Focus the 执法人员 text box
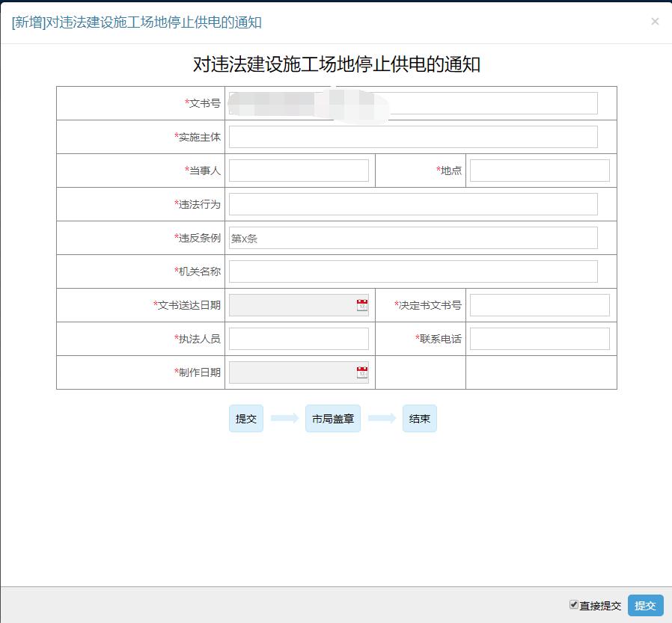672x623 pixels. pos(299,339)
